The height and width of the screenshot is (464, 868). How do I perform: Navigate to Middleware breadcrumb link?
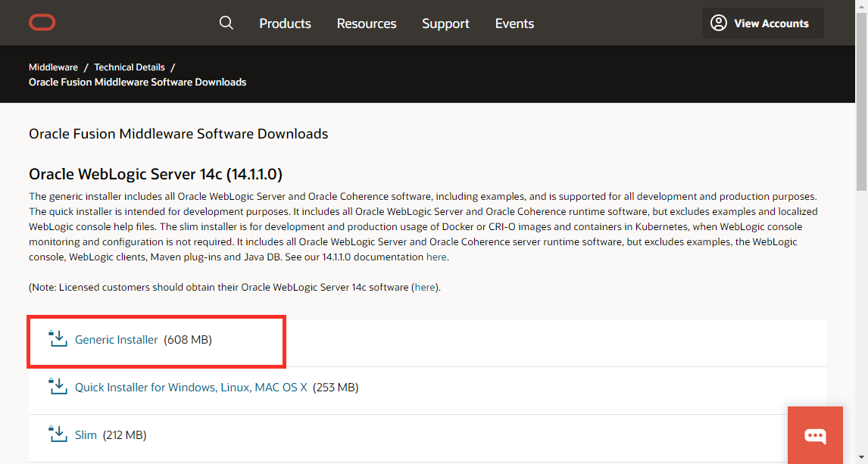[53, 67]
